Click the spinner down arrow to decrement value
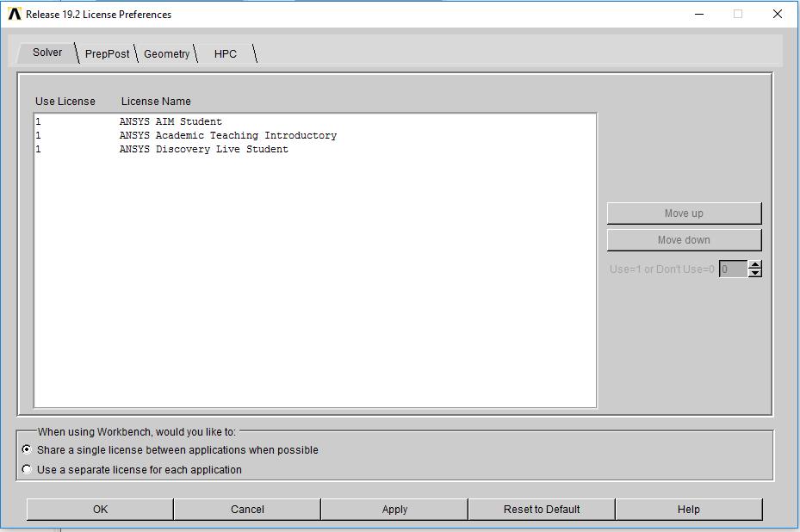 coord(755,273)
